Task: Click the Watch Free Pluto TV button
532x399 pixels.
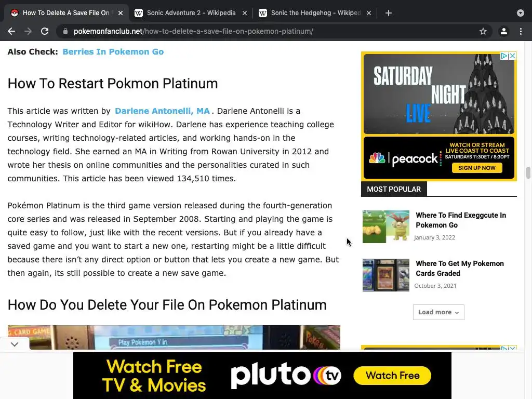Action: [392, 376]
